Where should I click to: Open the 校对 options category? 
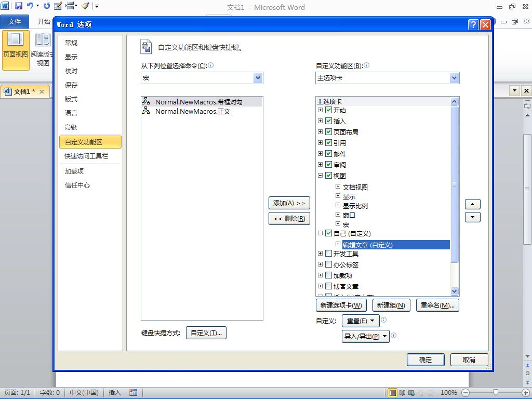click(x=71, y=71)
